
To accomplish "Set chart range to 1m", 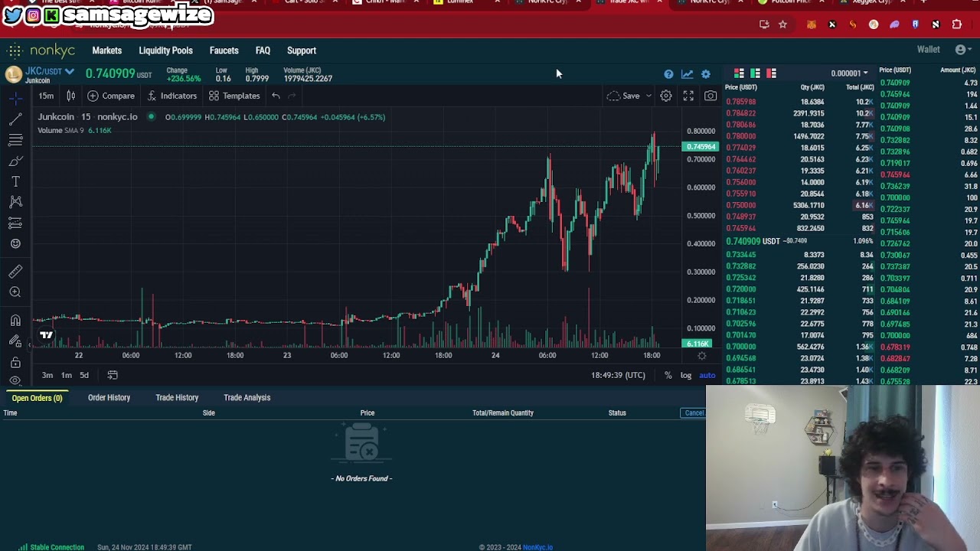I will click(x=67, y=375).
